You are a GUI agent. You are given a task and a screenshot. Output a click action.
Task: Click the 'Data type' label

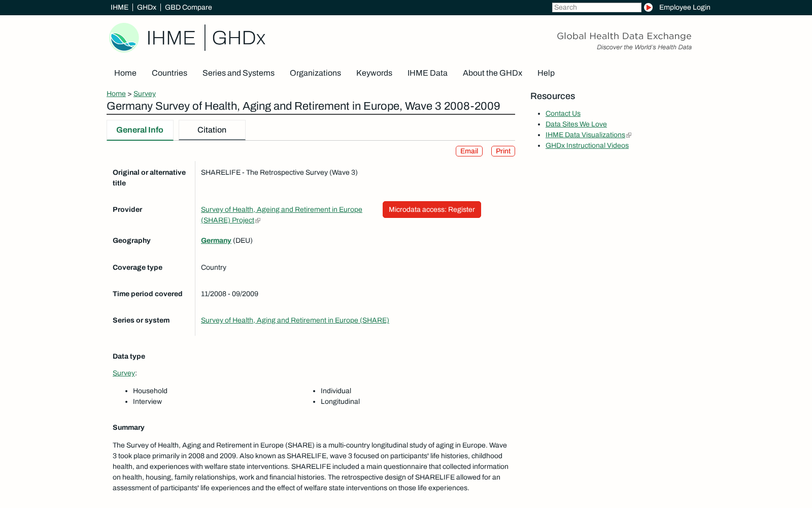click(x=129, y=356)
